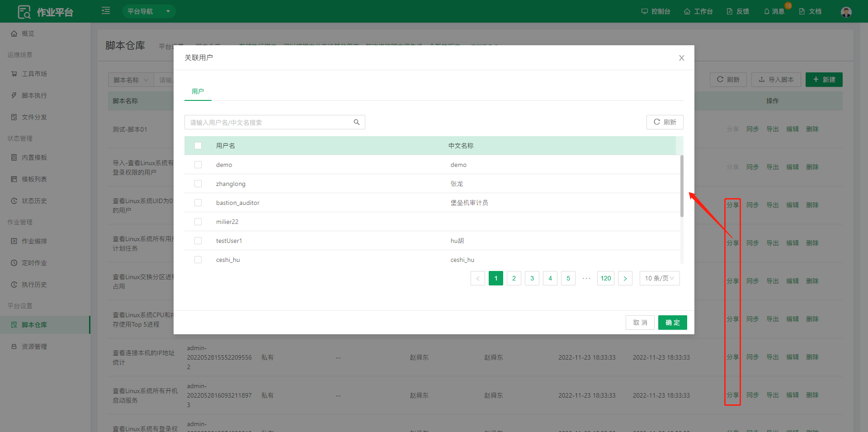Check the demo user checkbox
This screenshot has height=432, width=868.
pyautogui.click(x=198, y=165)
